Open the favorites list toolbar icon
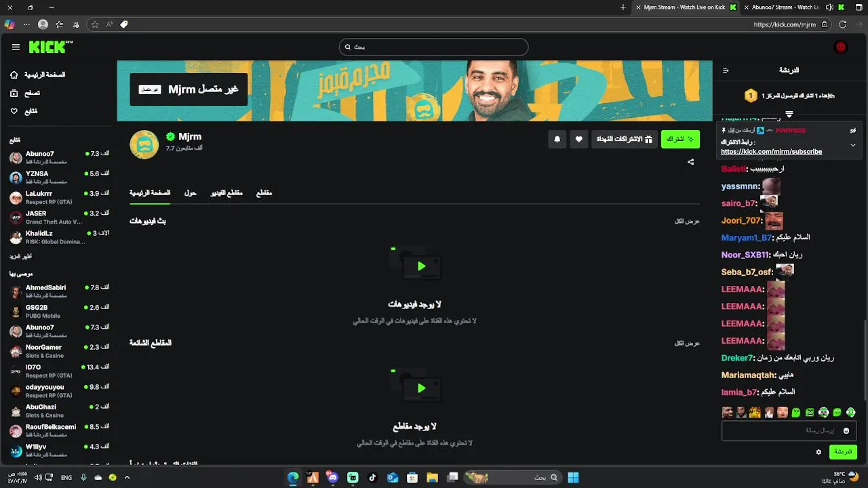 coord(60,24)
